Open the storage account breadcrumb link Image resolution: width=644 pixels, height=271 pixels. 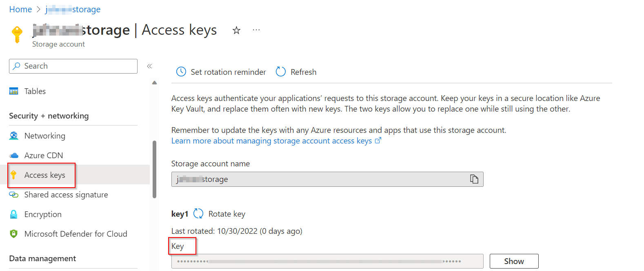click(x=73, y=9)
